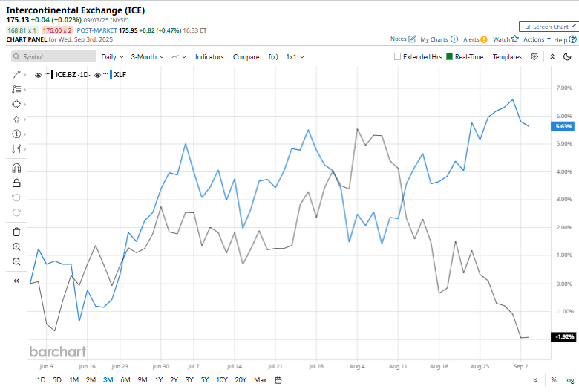
Task: Toggle magnet snap mode
Action: (x=16, y=168)
